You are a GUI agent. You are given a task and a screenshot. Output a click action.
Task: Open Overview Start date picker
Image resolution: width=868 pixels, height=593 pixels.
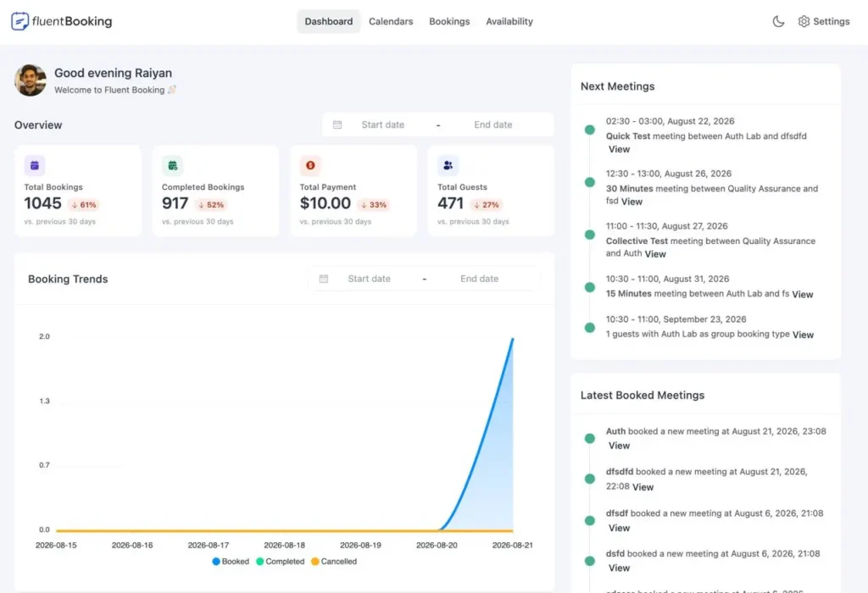[x=383, y=125]
